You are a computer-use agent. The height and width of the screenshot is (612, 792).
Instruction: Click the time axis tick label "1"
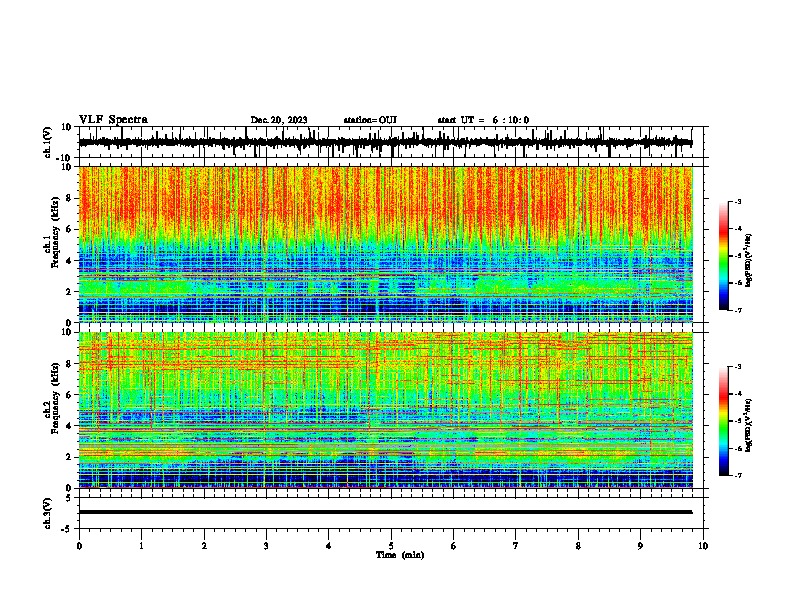pos(141,546)
